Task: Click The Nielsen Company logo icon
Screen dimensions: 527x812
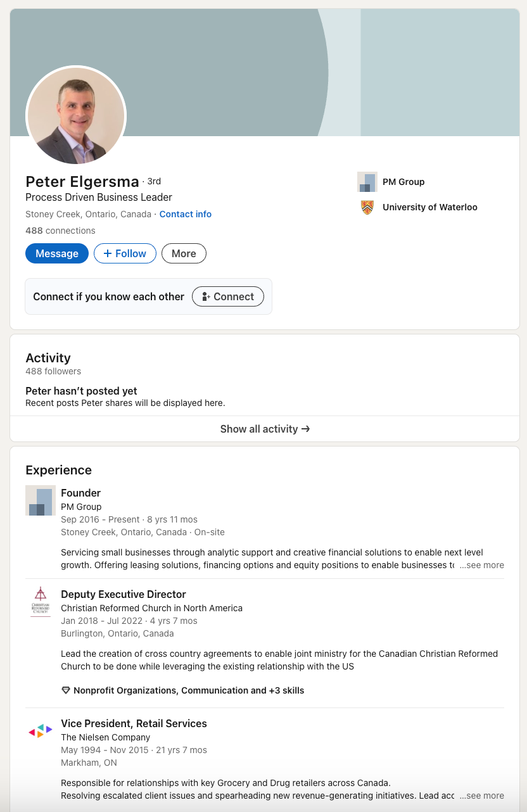Action: 41,731
